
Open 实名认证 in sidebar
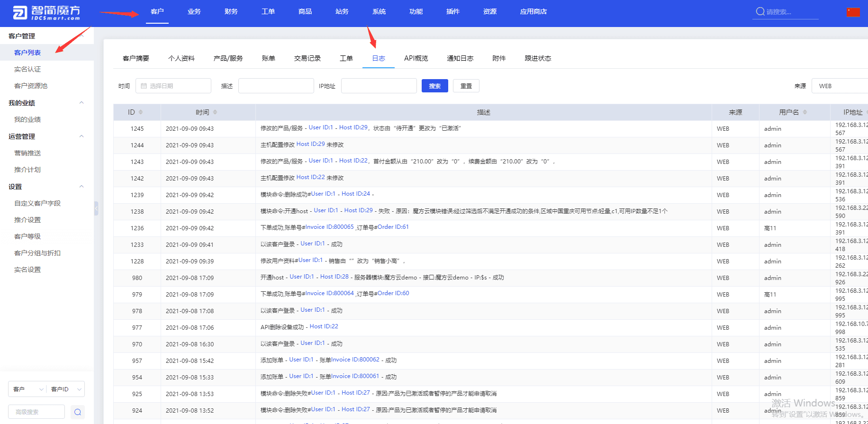tap(27, 69)
